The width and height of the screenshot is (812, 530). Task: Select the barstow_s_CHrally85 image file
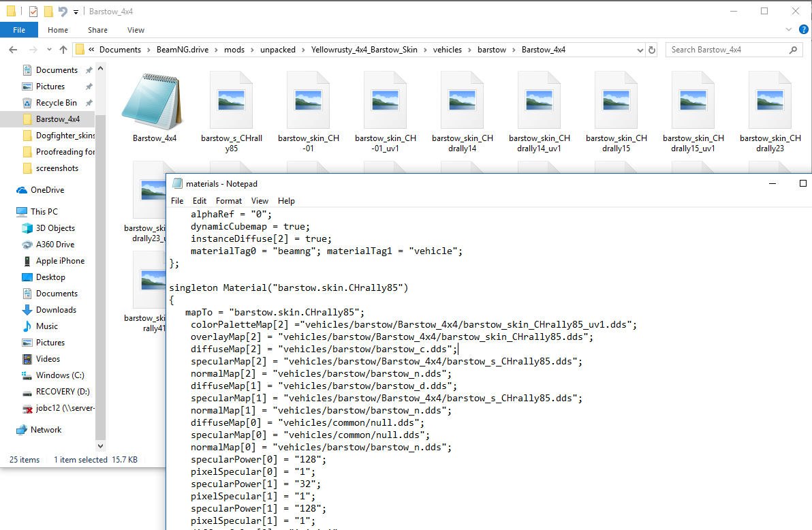click(232, 101)
